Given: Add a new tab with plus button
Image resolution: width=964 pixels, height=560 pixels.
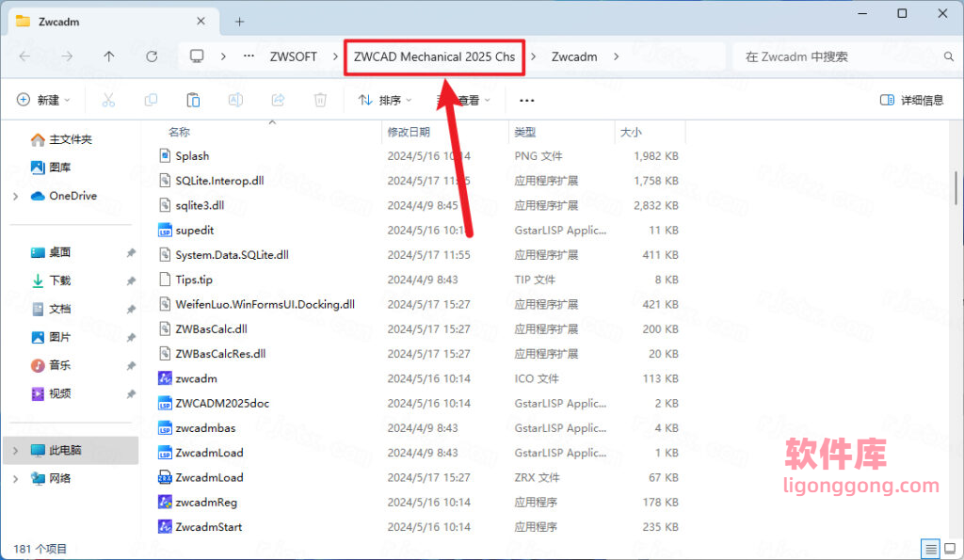Looking at the screenshot, I should 240,22.
